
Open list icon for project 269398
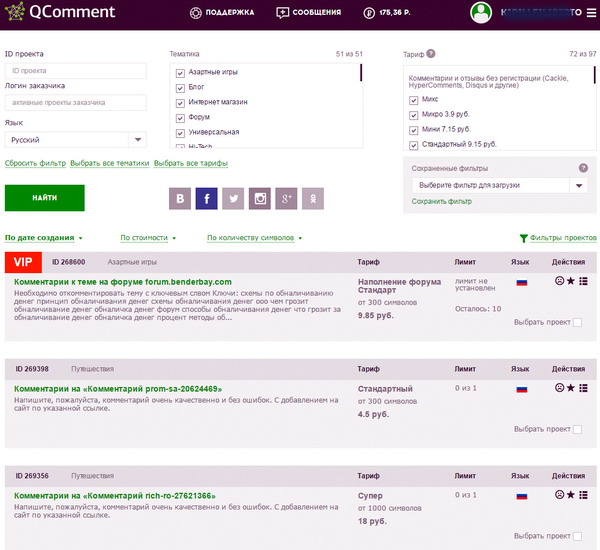click(583, 388)
